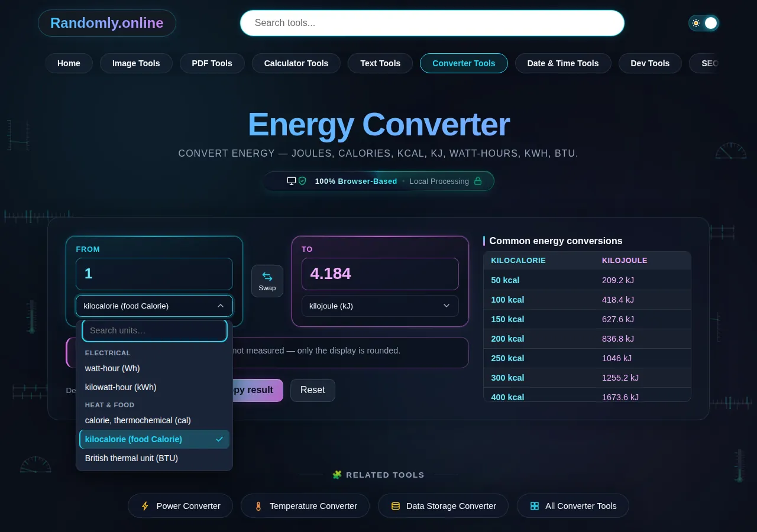The width and height of the screenshot is (757, 532).
Task: Click the lock icon beside Local Processing
Action: pyautogui.click(x=478, y=181)
